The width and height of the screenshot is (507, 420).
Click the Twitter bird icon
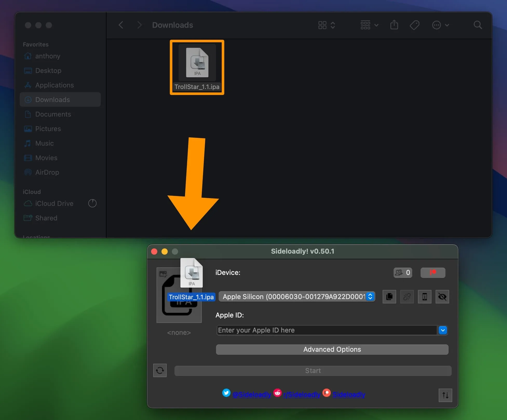pyautogui.click(x=226, y=393)
